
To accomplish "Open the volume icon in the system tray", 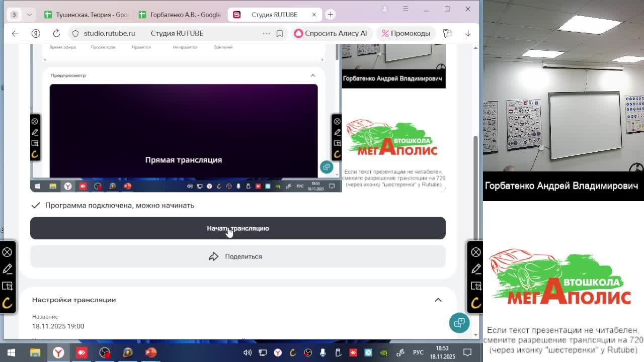I will coord(248,352).
